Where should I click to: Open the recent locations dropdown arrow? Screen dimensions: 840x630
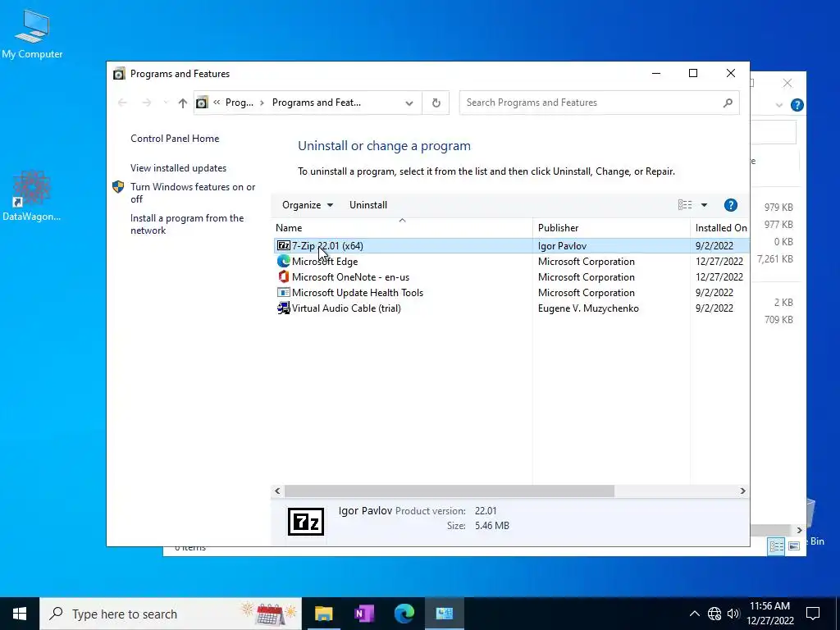pos(165,103)
